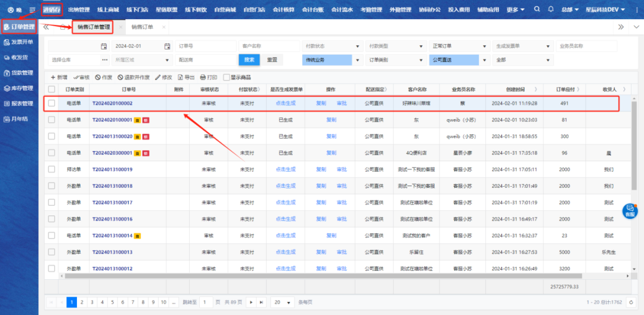This screenshot has width=644, height=315.
Task: Click the hamburger menu icon in header
Action: point(32,10)
